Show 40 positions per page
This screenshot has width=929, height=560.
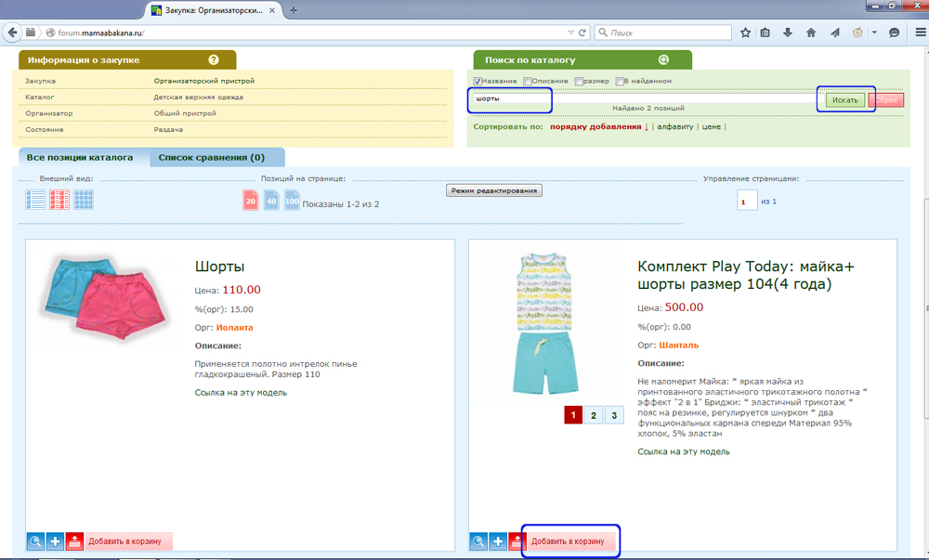pos(271,200)
